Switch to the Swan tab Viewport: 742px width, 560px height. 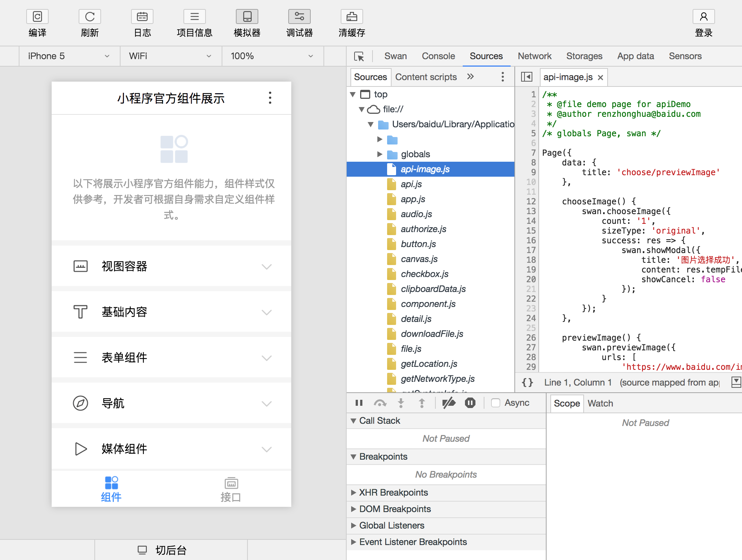(x=395, y=56)
